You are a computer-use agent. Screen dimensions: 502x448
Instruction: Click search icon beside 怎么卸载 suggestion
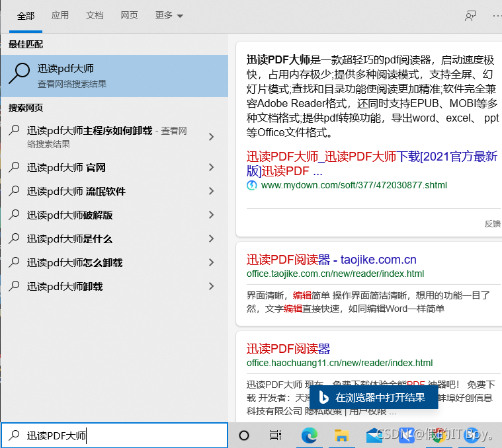(14, 262)
